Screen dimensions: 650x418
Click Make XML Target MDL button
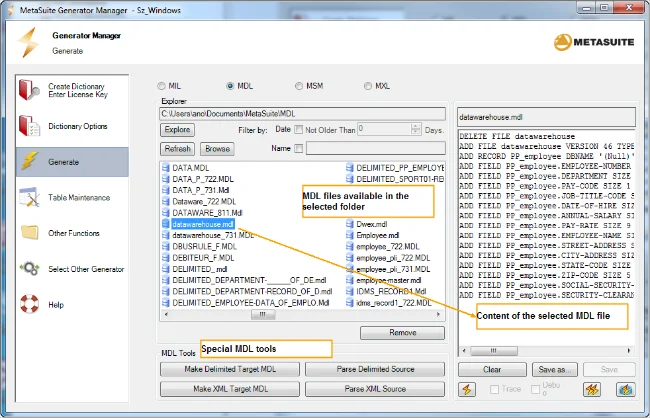(230, 389)
